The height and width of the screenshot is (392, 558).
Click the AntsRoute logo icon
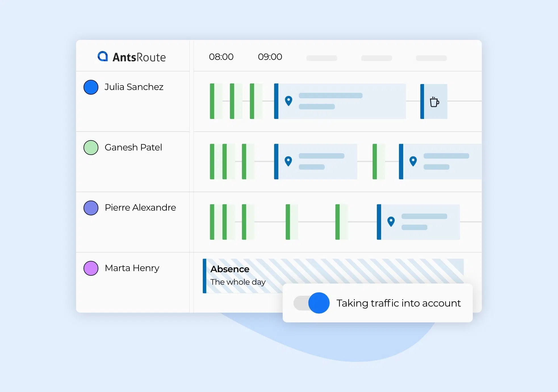click(103, 56)
